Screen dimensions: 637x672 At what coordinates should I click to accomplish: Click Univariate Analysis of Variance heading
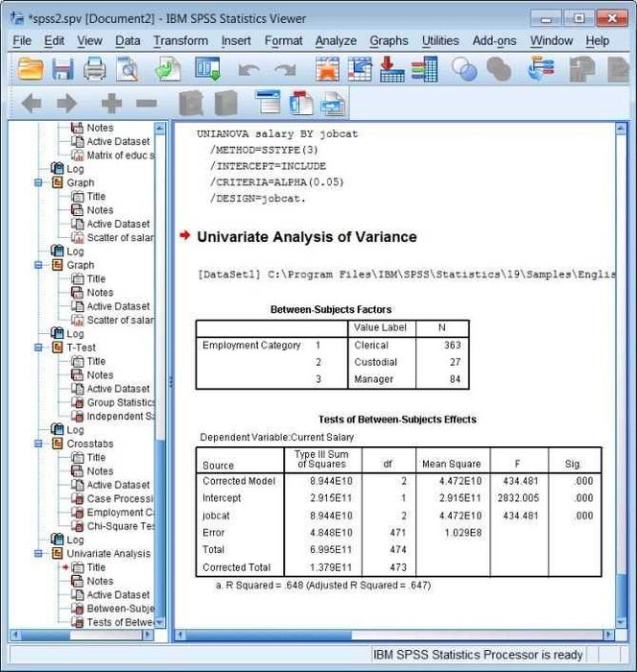[x=307, y=237]
